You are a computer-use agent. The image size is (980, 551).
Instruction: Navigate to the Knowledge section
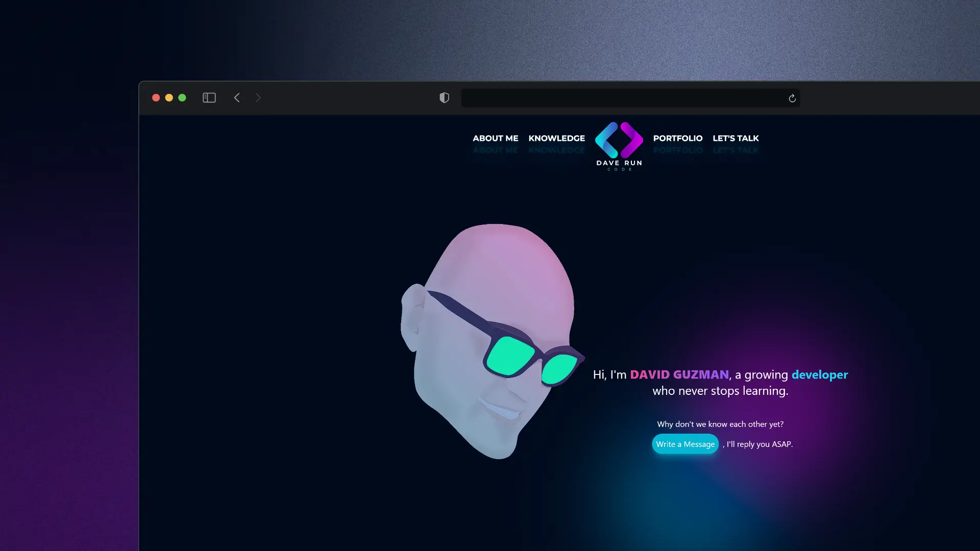point(556,138)
